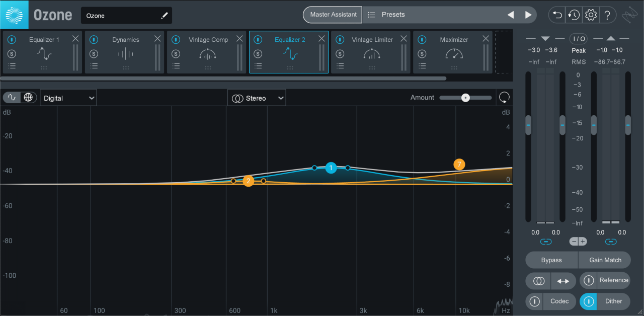
Task: Open Dynamics module preset list icon
Action: (x=94, y=66)
